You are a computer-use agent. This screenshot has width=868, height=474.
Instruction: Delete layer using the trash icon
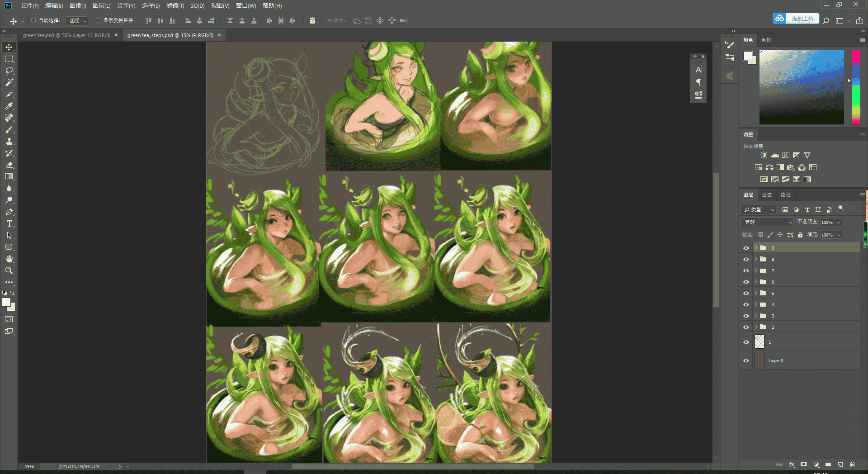(x=852, y=465)
